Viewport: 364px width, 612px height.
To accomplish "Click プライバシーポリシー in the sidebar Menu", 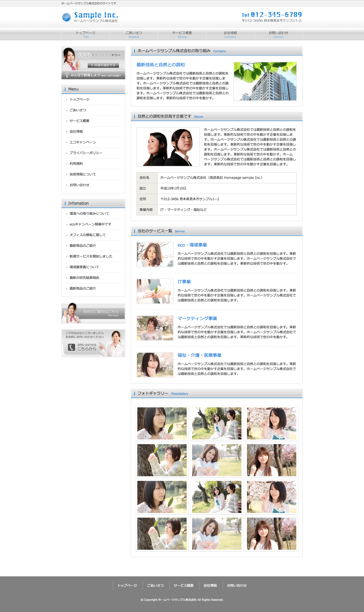I will tap(86, 153).
